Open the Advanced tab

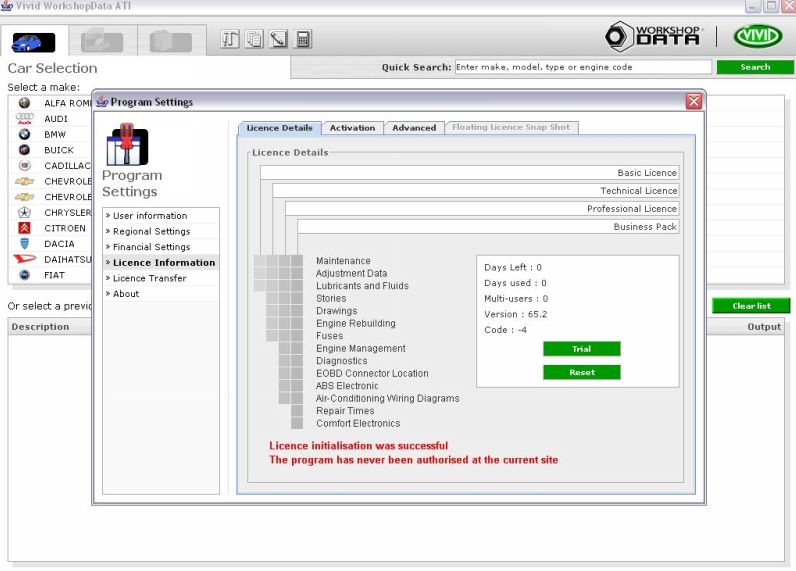414,128
